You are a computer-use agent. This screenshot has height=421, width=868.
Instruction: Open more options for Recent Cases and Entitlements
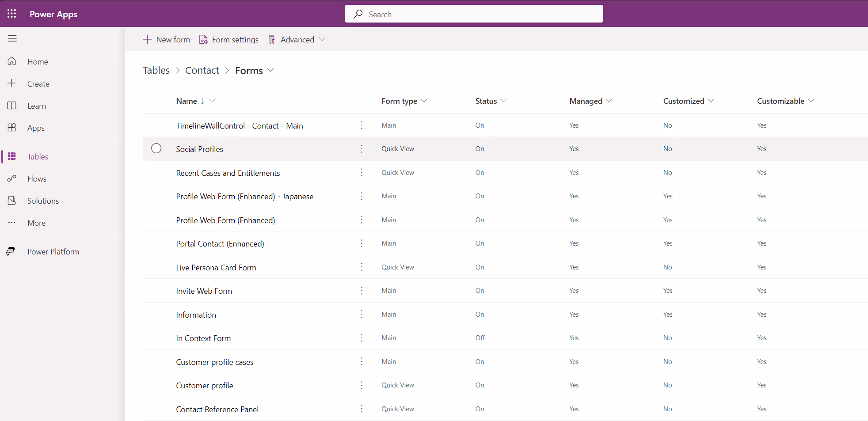362,173
